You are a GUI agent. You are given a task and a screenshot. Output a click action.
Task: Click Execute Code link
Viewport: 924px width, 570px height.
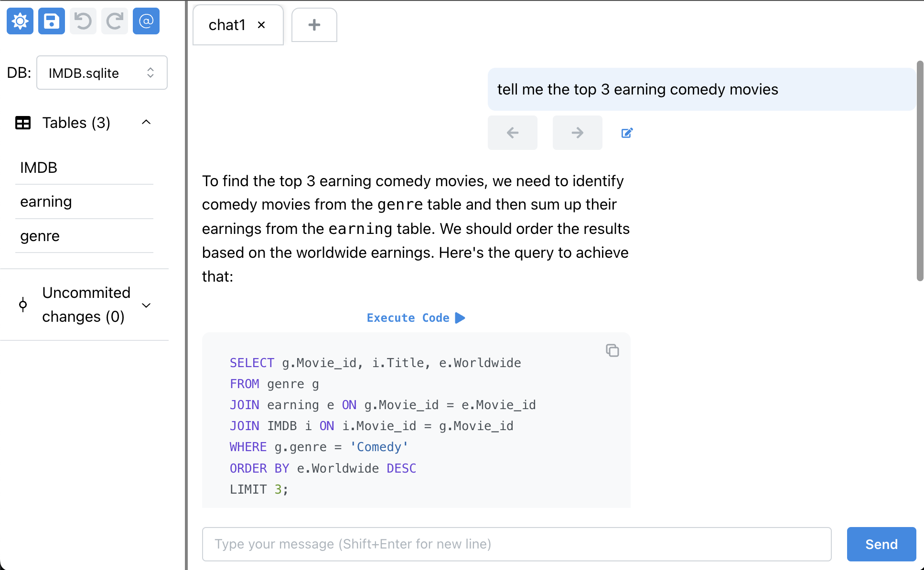(x=415, y=318)
